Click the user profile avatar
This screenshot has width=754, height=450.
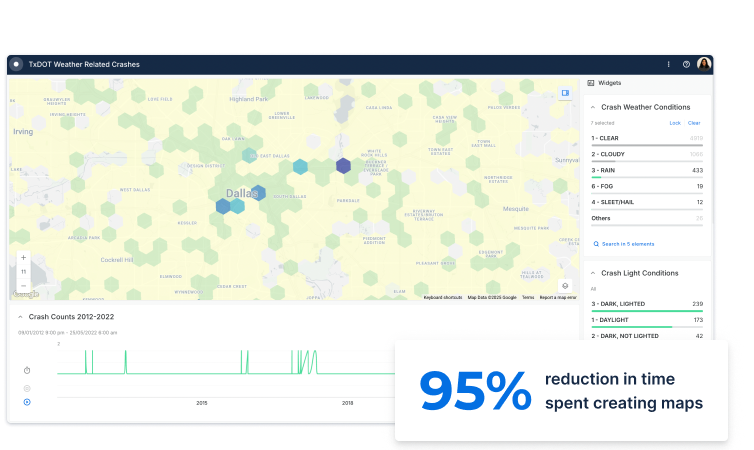click(x=704, y=64)
